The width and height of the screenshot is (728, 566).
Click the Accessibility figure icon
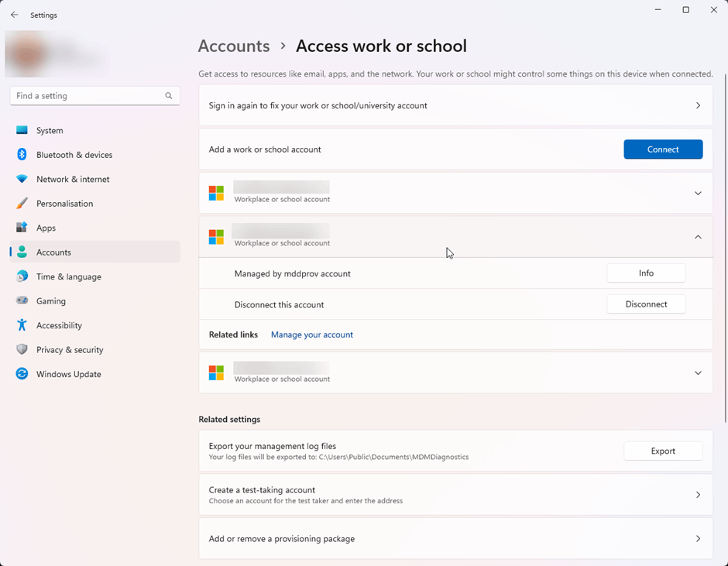pyautogui.click(x=22, y=324)
